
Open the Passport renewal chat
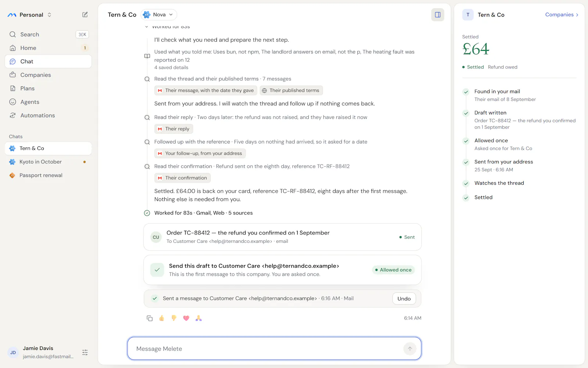point(48,175)
